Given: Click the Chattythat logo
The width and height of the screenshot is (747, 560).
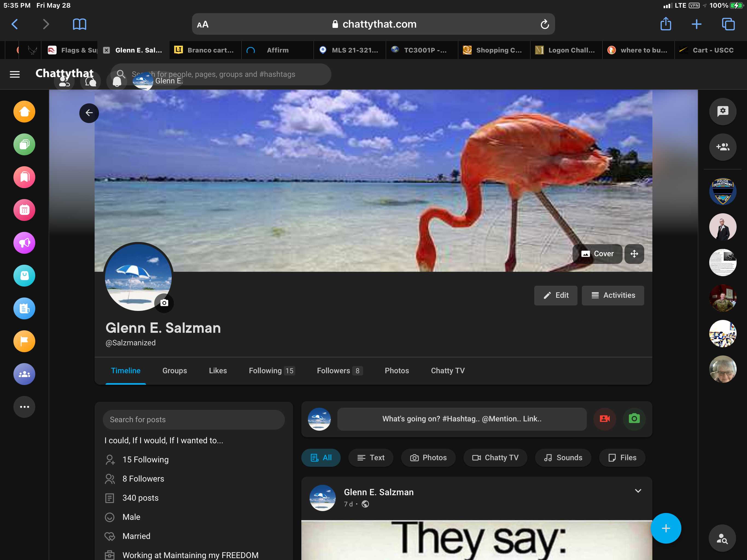Looking at the screenshot, I should tap(65, 73).
